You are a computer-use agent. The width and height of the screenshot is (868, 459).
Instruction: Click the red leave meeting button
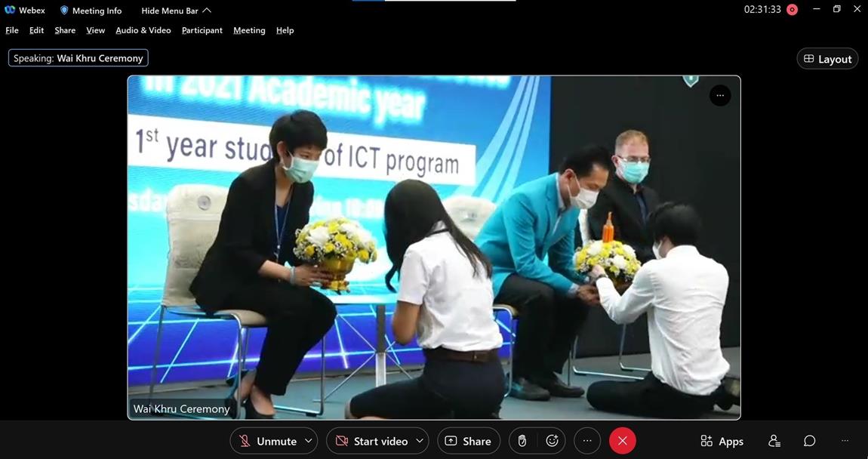[622, 441]
